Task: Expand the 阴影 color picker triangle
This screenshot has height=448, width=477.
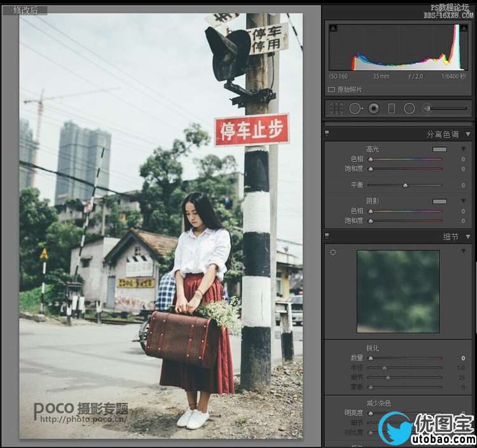Action: pyautogui.click(x=463, y=201)
